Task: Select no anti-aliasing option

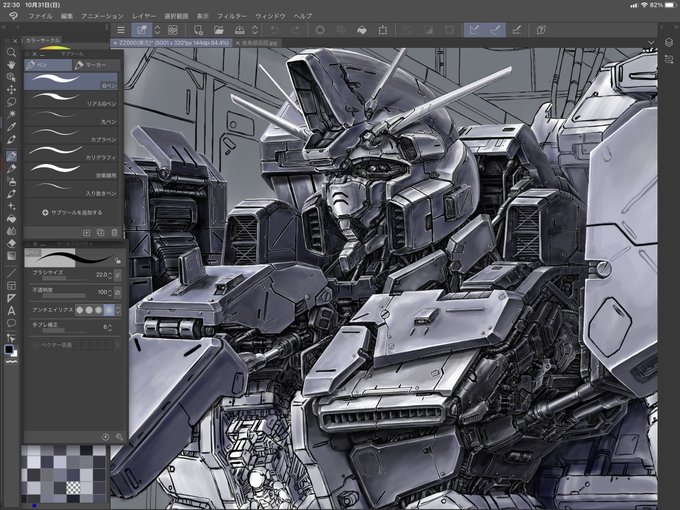Action: [x=80, y=310]
